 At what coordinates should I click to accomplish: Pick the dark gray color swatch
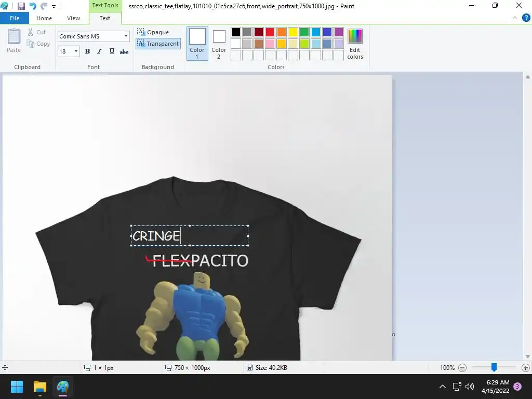point(247,32)
